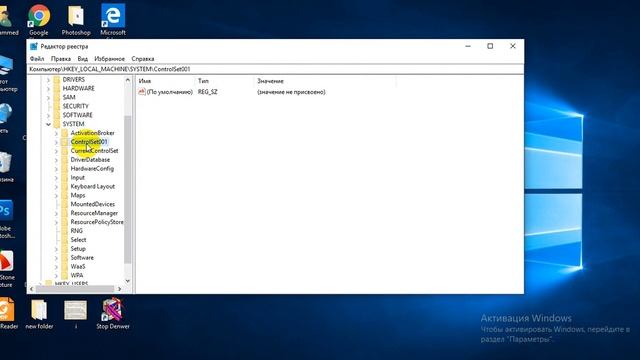The width and height of the screenshot is (640, 360).
Task: Select the DriverDatabase folder icon
Action: 64,160
